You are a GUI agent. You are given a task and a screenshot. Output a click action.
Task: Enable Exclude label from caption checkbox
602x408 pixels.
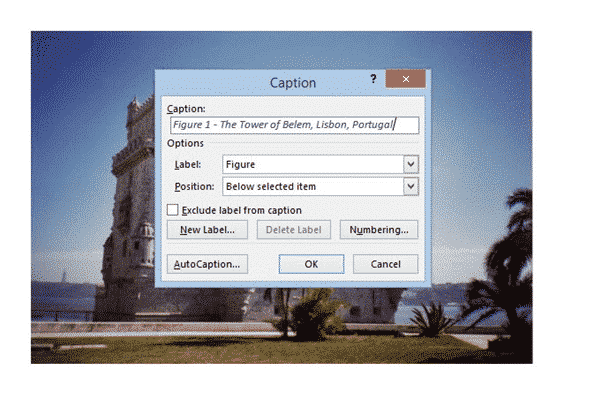[x=173, y=210]
